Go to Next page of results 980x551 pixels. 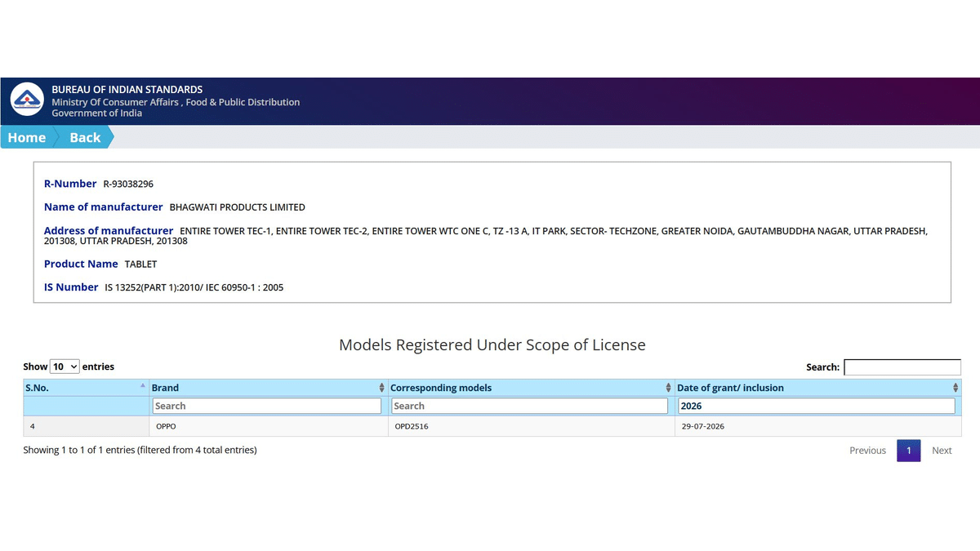(x=942, y=451)
